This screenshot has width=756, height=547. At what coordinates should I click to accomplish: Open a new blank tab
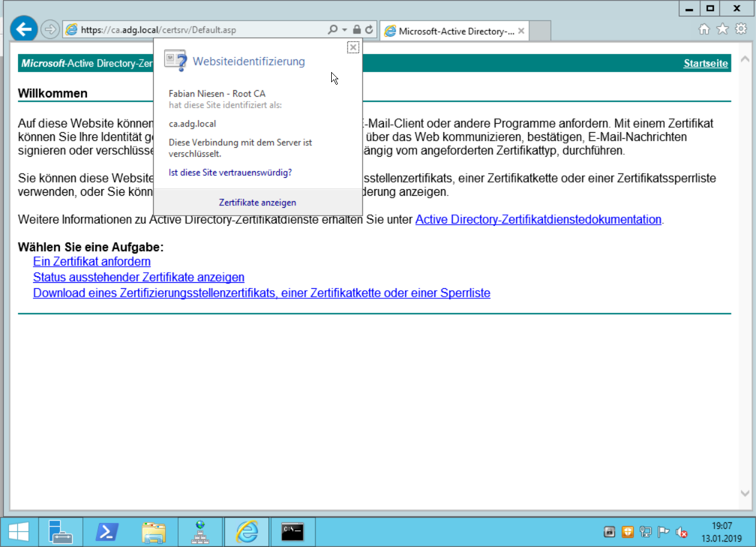point(541,31)
